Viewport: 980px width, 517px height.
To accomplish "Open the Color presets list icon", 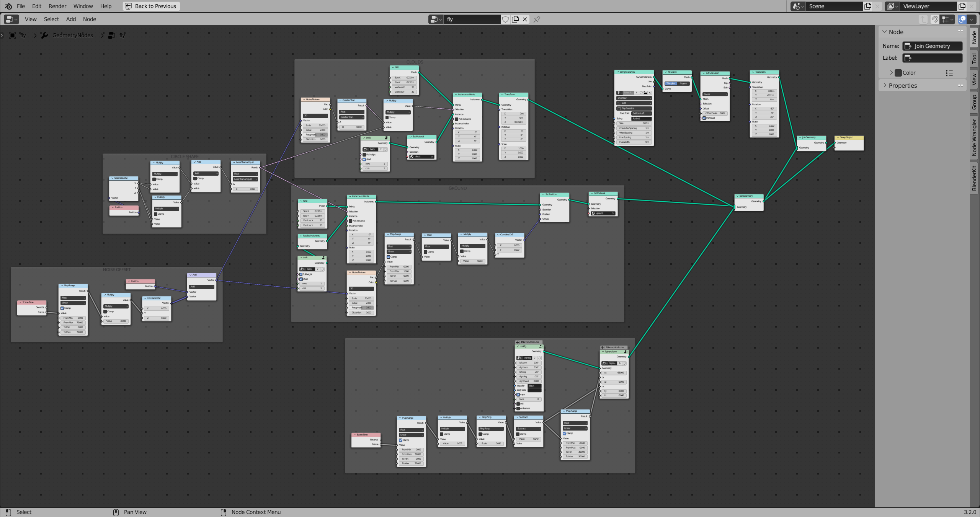I will pos(949,73).
